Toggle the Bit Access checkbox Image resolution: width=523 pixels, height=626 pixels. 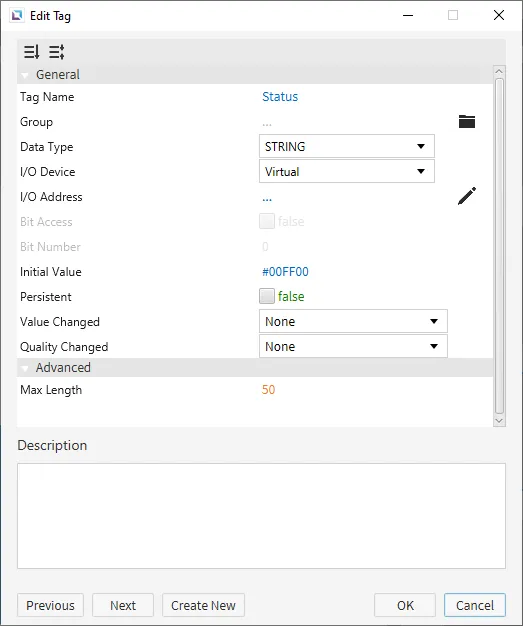coord(267,221)
